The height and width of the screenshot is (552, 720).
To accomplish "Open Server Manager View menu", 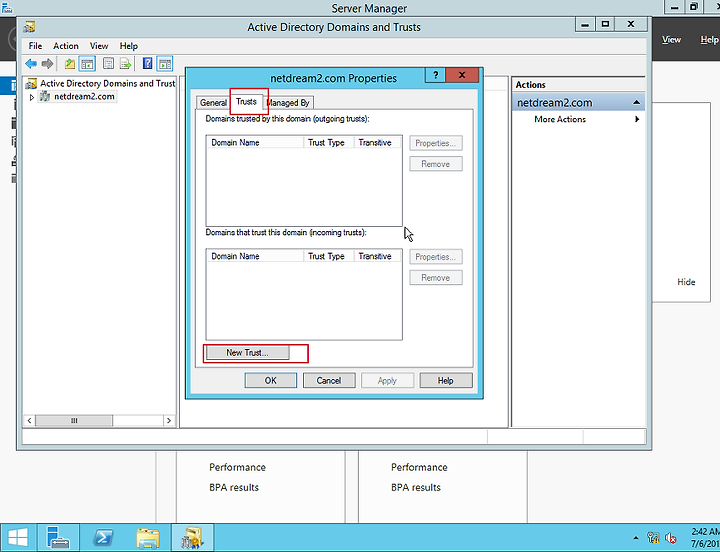I will [x=671, y=40].
